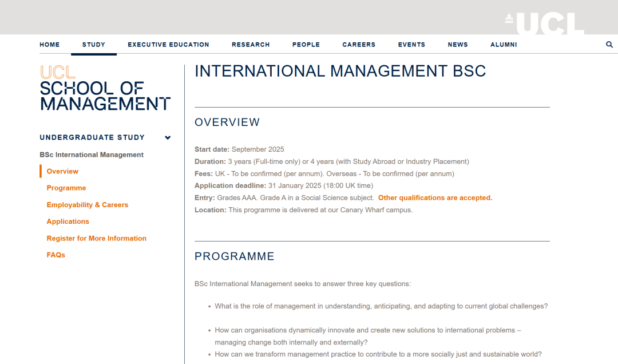Viewport: 618px width, 364px height.
Task: Open the FAQs sidebar link
Action: (x=56, y=255)
